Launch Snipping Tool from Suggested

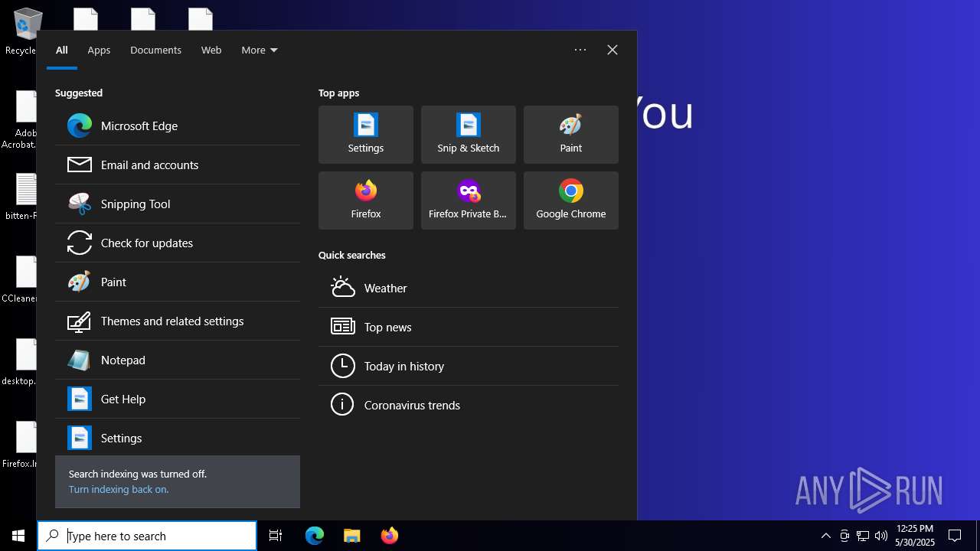178,204
